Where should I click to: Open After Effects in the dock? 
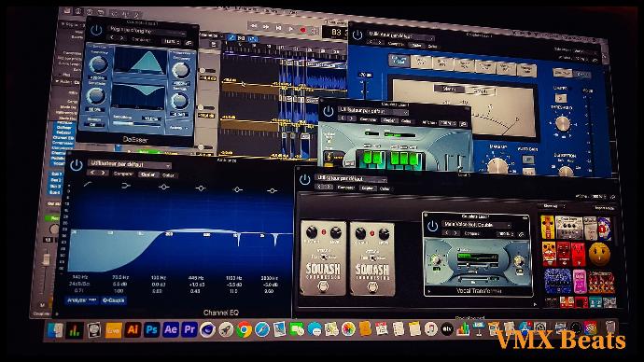(171, 329)
